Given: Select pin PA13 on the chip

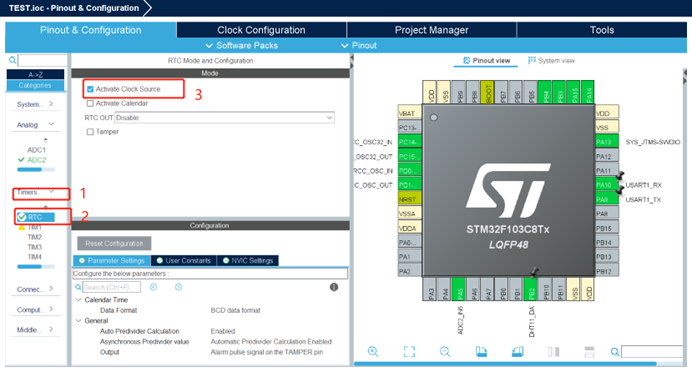Looking at the screenshot, I should tap(606, 142).
